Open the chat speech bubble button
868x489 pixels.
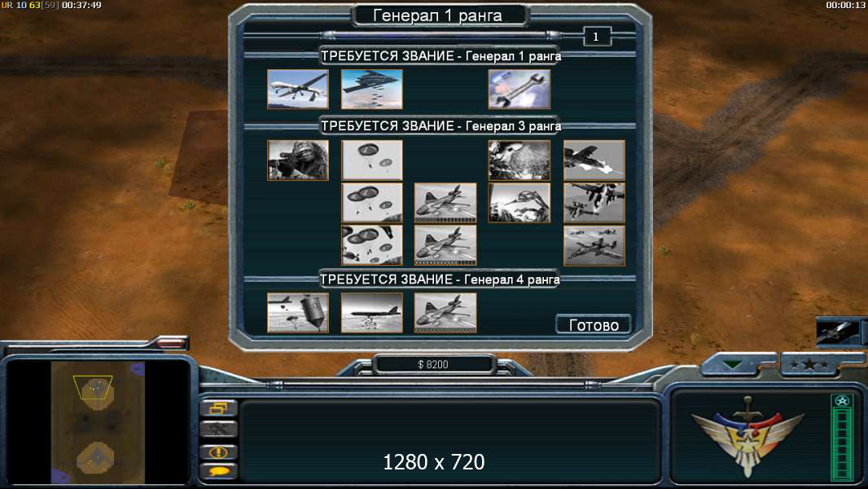tap(219, 472)
